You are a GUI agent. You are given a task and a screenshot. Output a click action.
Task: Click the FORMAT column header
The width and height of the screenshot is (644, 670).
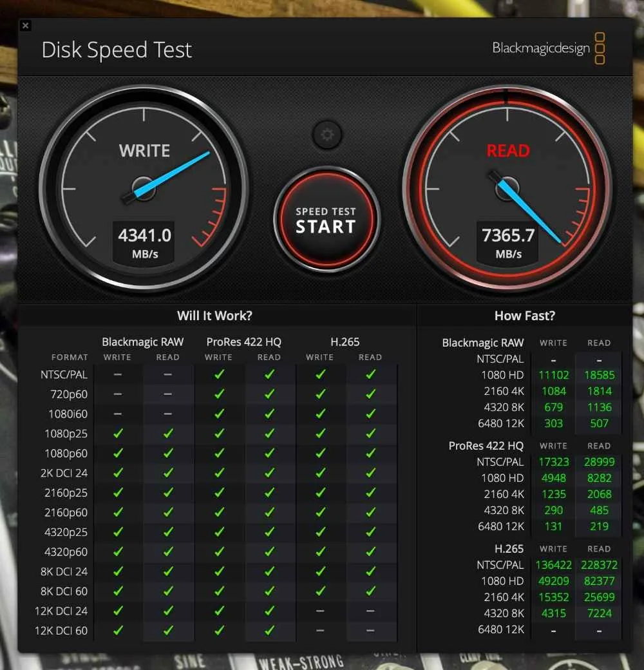tap(70, 357)
